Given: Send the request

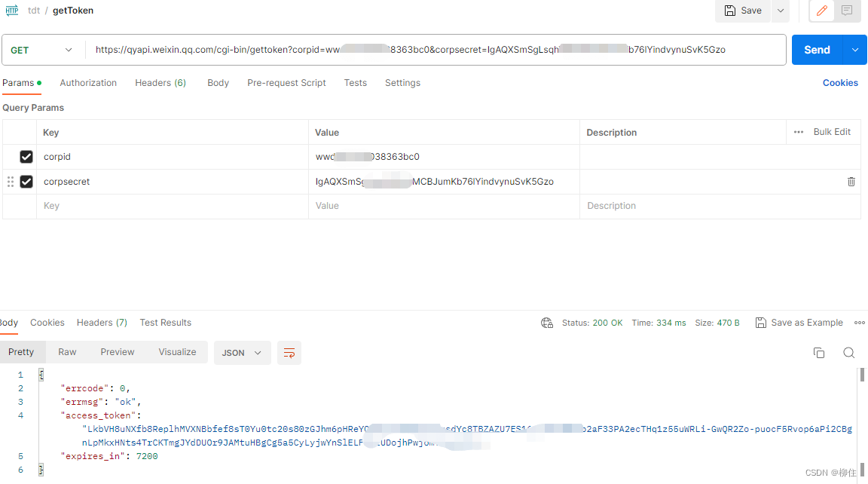Looking at the screenshot, I should pyautogui.click(x=817, y=50).
